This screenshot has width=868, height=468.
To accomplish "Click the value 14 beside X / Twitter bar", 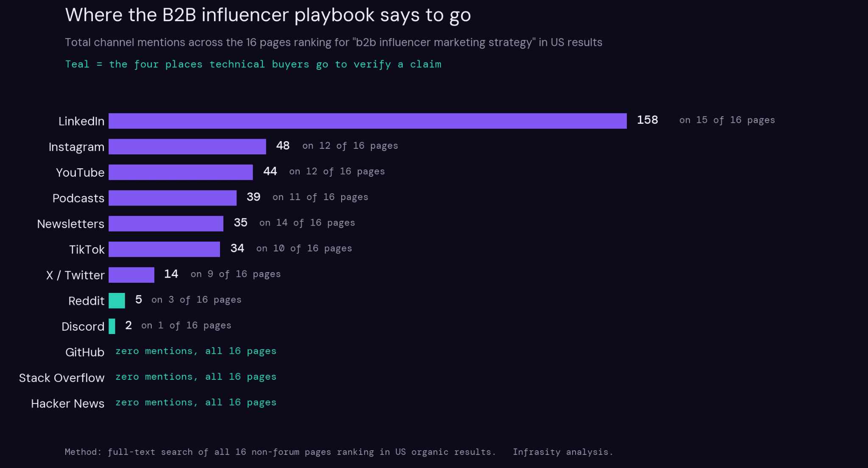I will point(171,274).
